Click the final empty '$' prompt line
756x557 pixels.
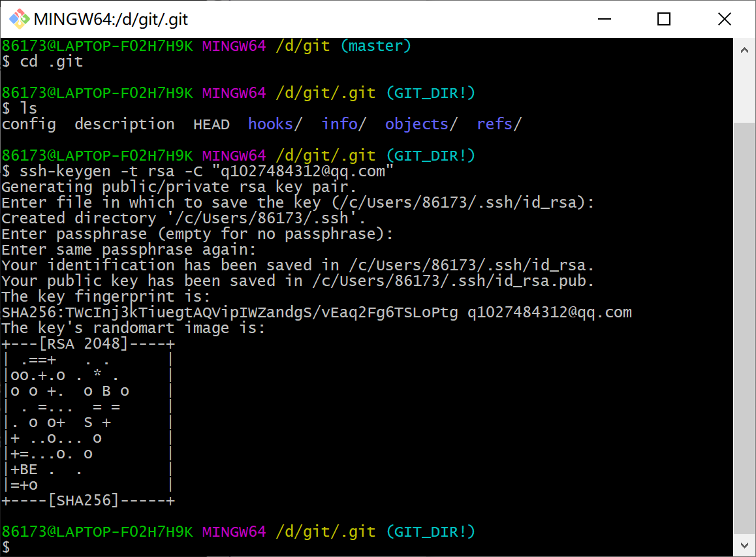(6, 547)
